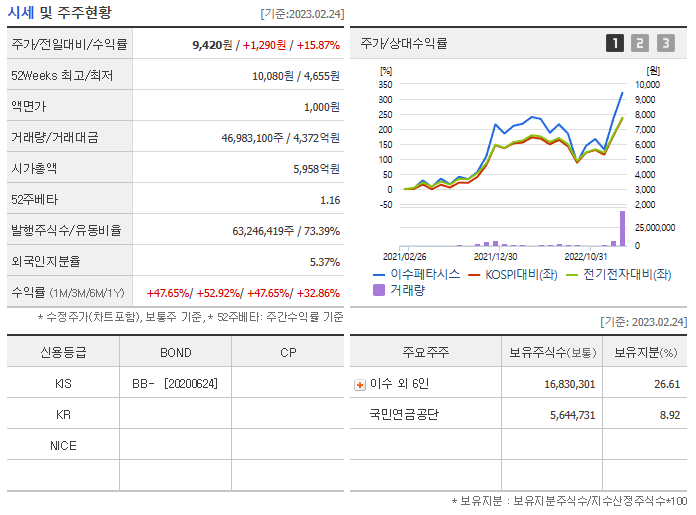
Task: Select the 주요주주 column header
Action: click(x=426, y=353)
